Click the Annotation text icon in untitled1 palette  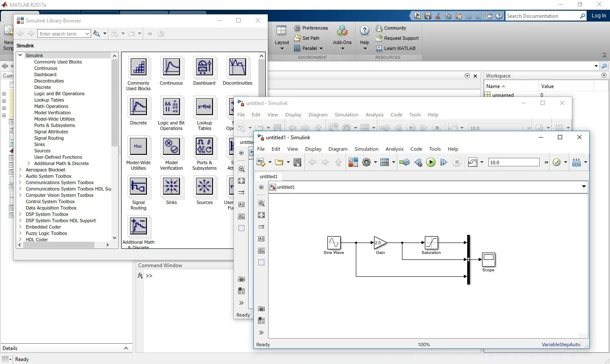coord(261,239)
